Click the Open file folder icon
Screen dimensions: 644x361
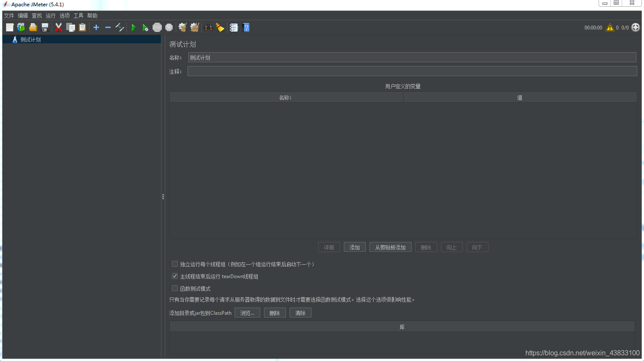coord(33,27)
